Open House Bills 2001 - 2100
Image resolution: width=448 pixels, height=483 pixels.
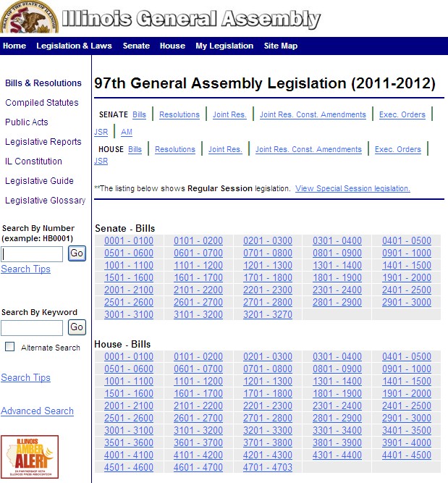pos(129,406)
